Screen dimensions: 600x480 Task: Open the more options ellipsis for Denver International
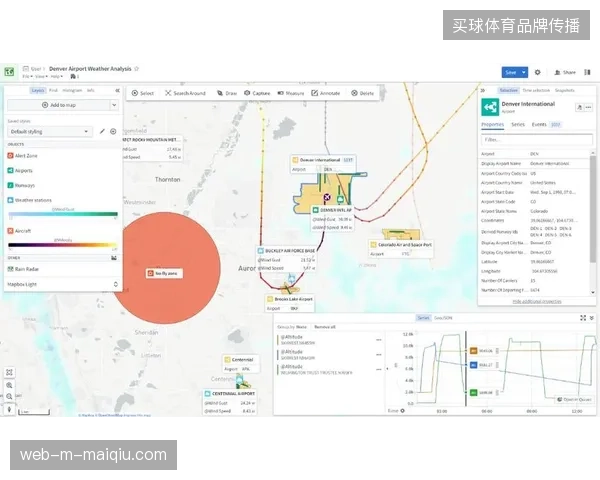[588, 108]
